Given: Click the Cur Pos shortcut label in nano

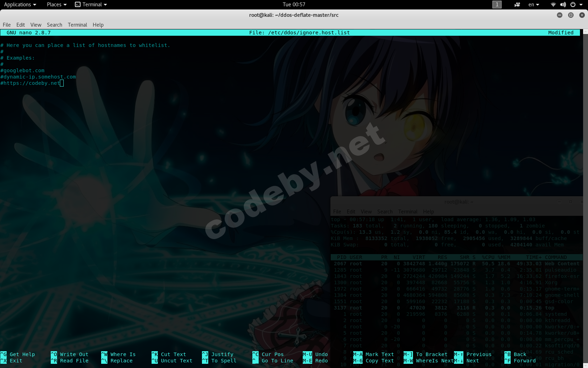Looking at the screenshot, I should click(273, 354).
